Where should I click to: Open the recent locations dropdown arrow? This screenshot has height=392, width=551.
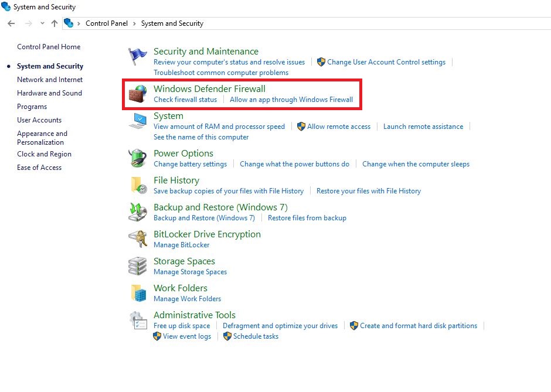[x=42, y=23]
